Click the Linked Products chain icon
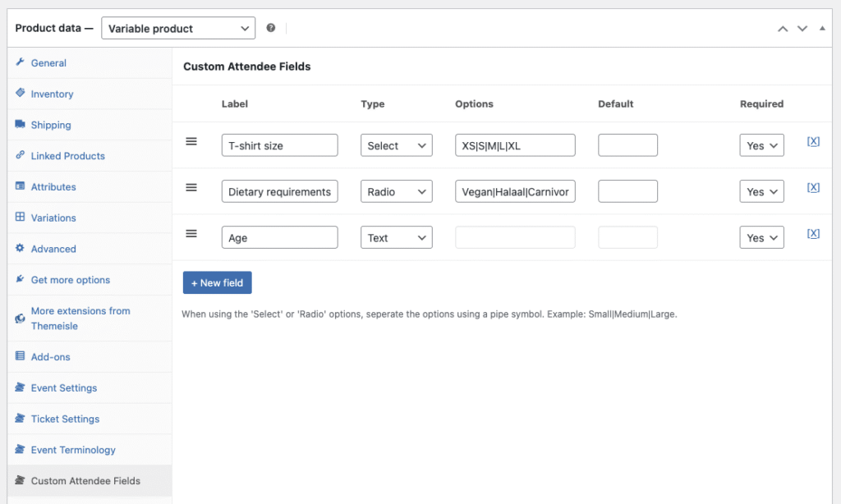Image resolution: width=841 pixels, height=504 pixels. pos(21,156)
